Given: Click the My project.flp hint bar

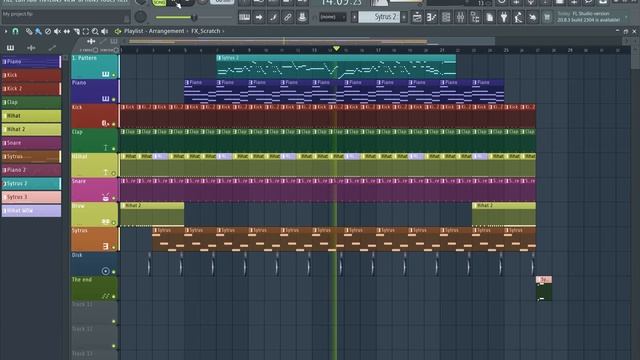Looking at the screenshot, I should point(65,16).
